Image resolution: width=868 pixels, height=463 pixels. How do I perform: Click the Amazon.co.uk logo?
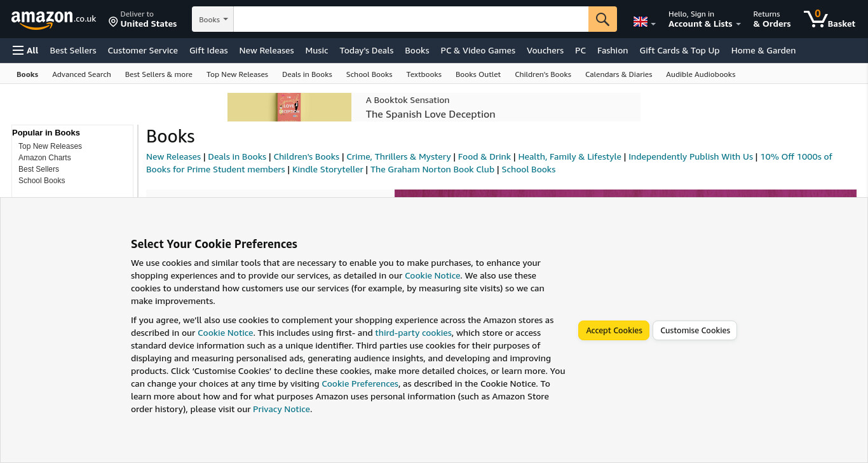click(53, 19)
